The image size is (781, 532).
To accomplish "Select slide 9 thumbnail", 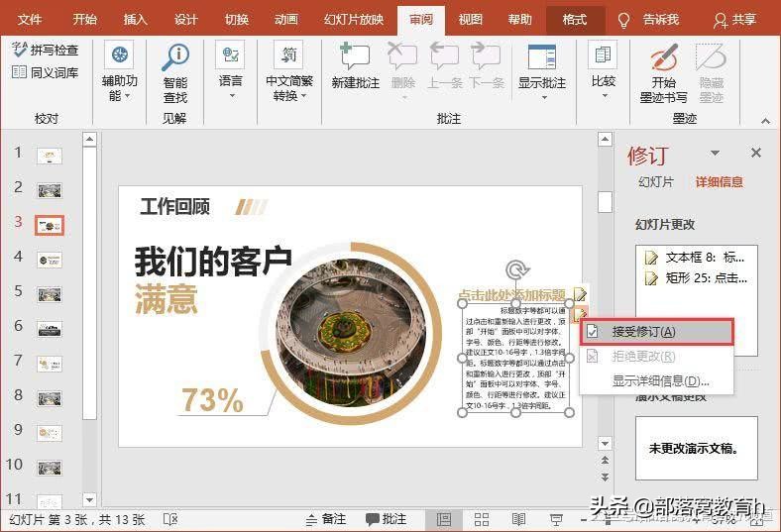I will coord(49,433).
